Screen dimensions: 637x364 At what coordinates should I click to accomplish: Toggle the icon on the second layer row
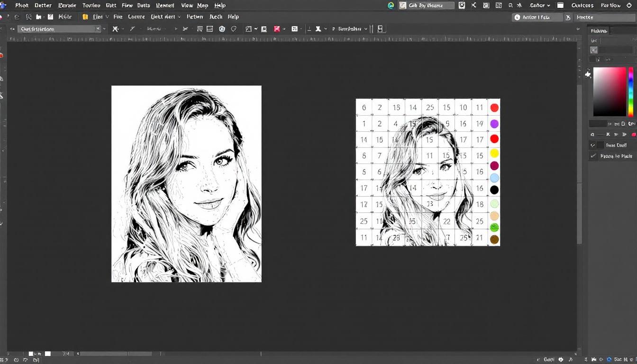click(593, 156)
